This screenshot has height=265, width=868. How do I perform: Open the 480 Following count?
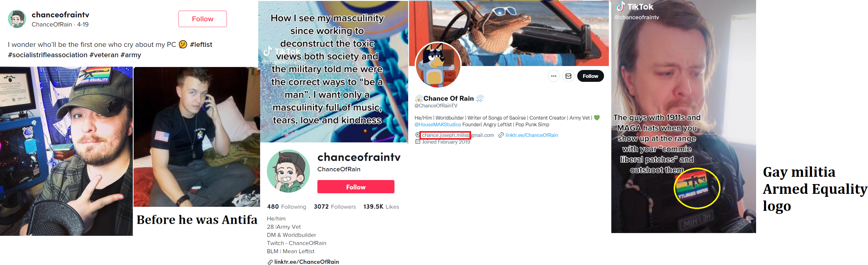(x=286, y=207)
